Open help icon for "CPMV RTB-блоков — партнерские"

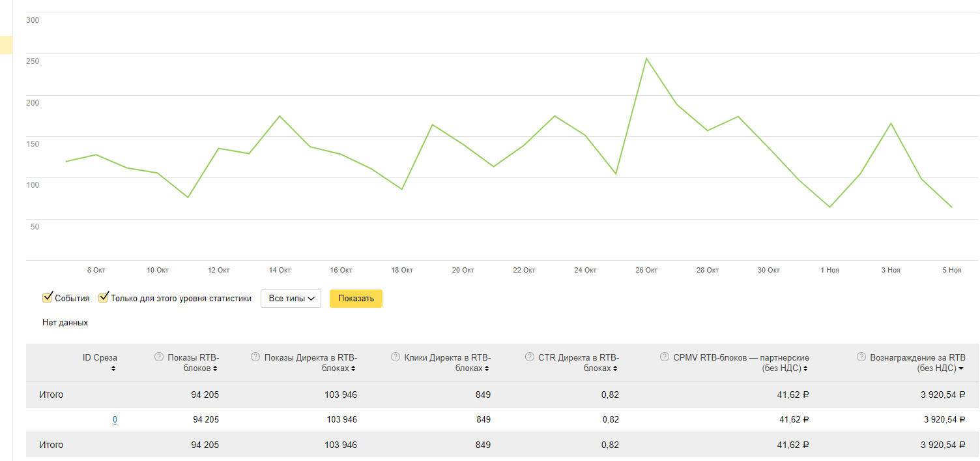pyautogui.click(x=664, y=357)
